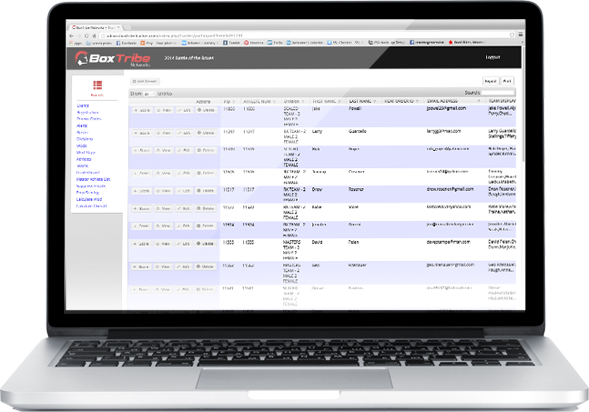Open Master Athlete List link
This screenshot has width=589, height=412.
93,180
